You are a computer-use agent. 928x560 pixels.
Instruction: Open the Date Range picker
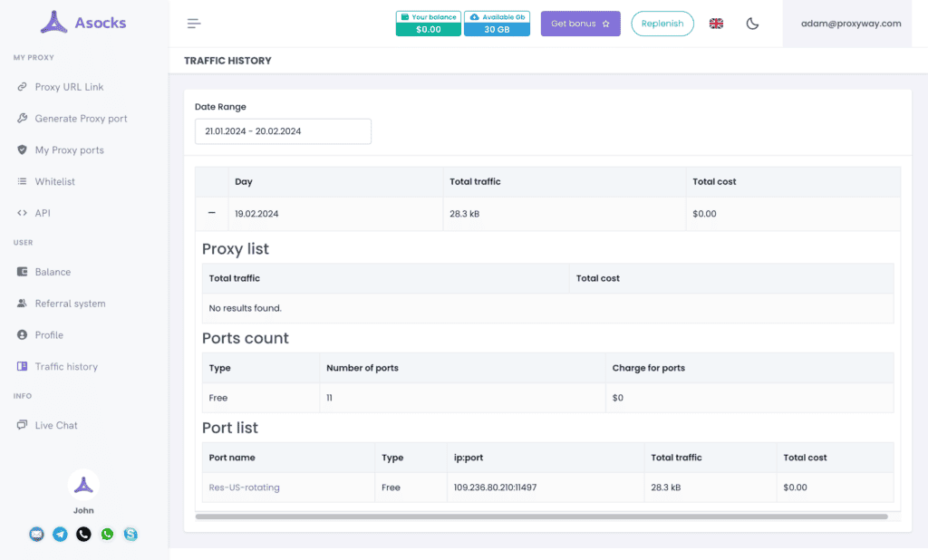(x=283, y=131)
